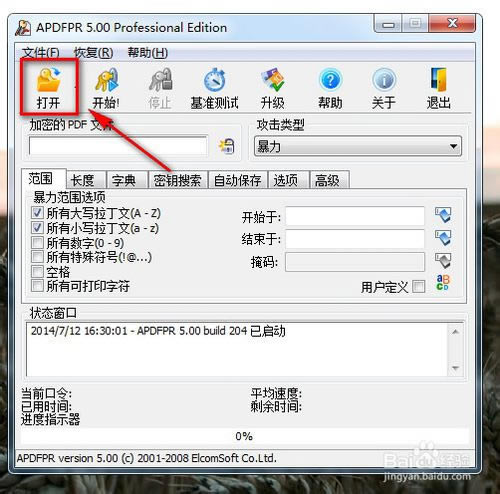Image resolution: width=500 pixels, height=494 pixels.
Task: Switch to the 密钥搜索 tab
Action: click(178, 180)
